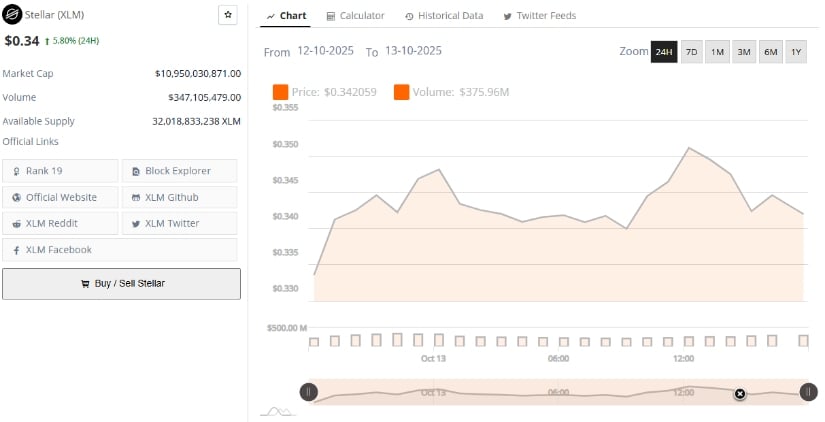Screen dimensions: 825x422
Task: Switch to the Calculator tab
Action: (x=355, y=16)
